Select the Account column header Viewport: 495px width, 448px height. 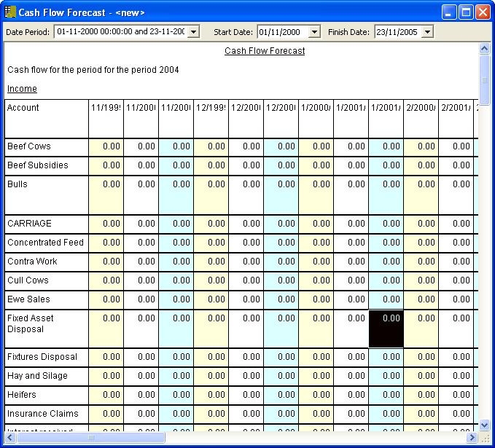click(x=47, y=119)
